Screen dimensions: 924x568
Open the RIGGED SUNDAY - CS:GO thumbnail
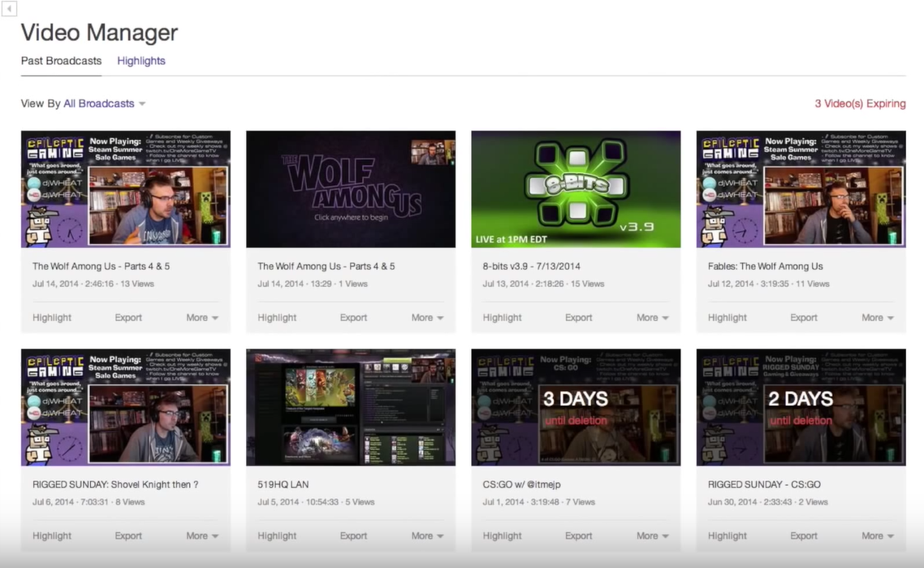801,407
